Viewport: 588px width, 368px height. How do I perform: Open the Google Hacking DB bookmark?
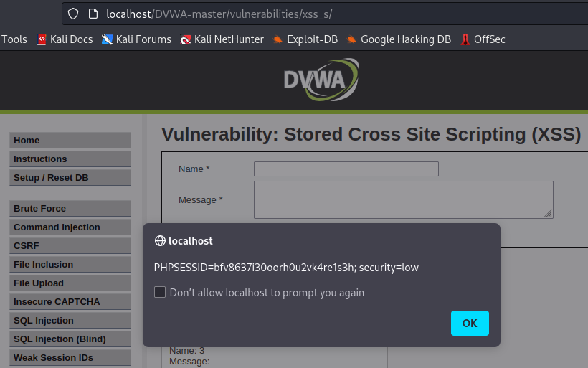399,39
